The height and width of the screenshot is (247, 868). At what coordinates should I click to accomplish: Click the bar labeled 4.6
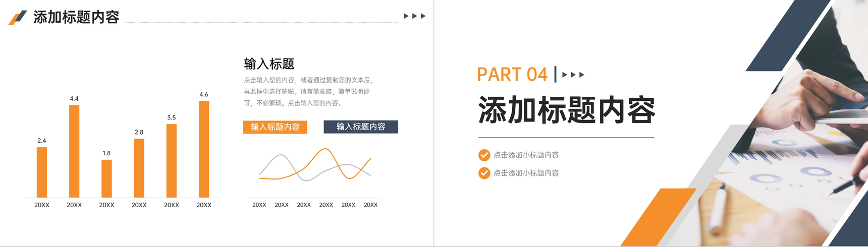coord(204,149)
